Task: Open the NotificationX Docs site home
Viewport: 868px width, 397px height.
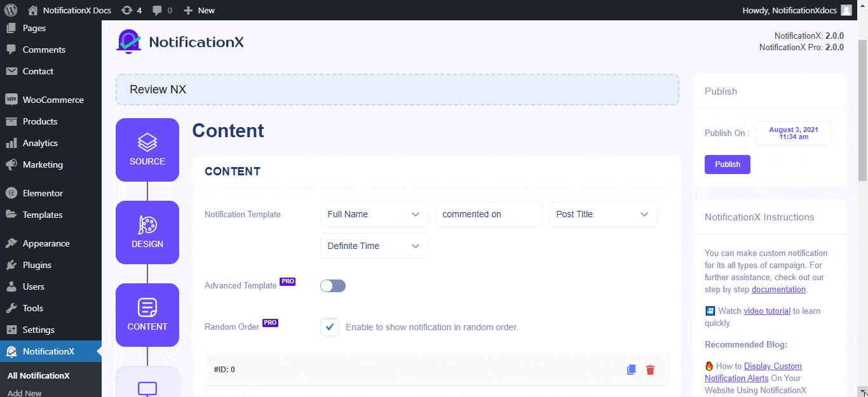Action: point(69,10)
